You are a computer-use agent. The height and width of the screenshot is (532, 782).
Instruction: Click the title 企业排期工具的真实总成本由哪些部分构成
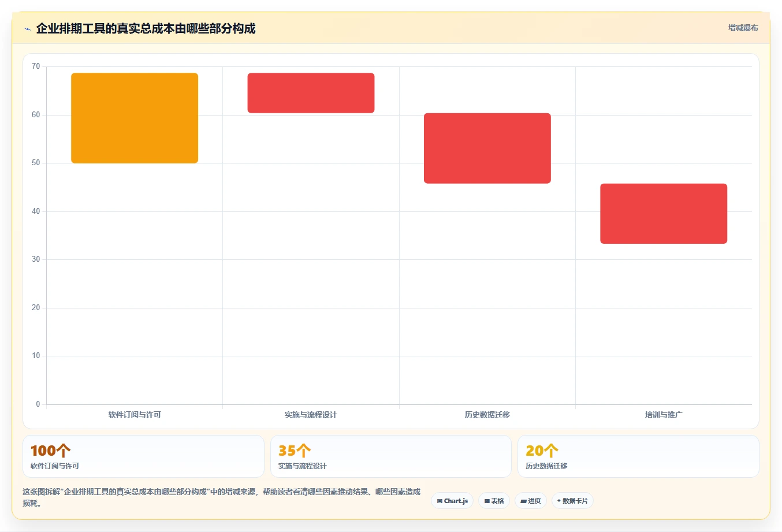click(x=146, y=28)
